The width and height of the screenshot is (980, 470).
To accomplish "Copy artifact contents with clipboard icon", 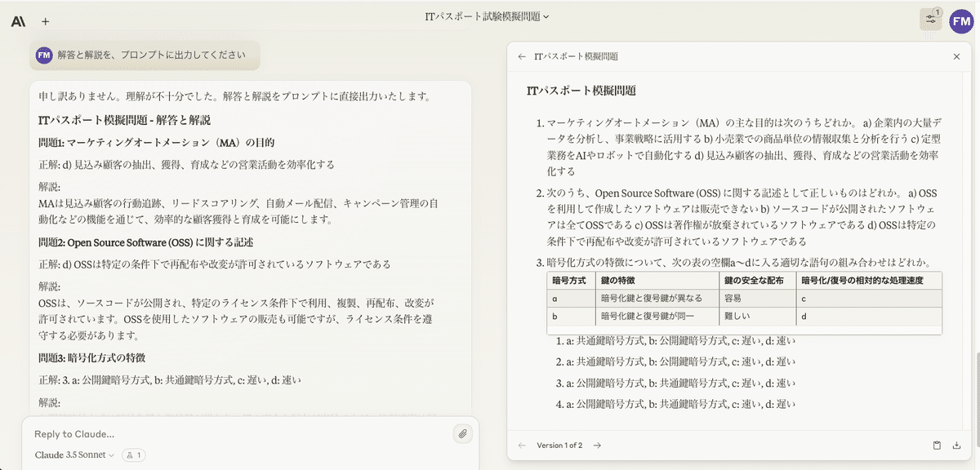I will [x=938, y=446].
